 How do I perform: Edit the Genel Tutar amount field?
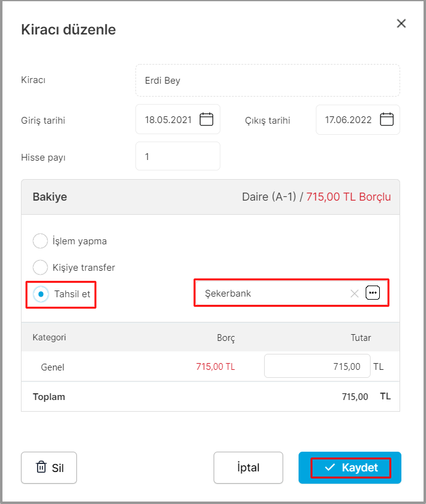(x=317, y=366)
